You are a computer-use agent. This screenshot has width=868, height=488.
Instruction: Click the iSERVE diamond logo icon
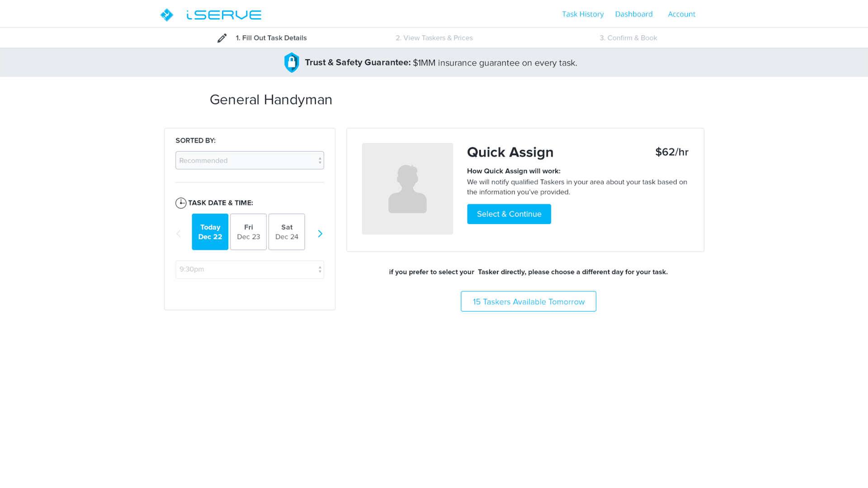pyautogui.click(x=167, y=15)
